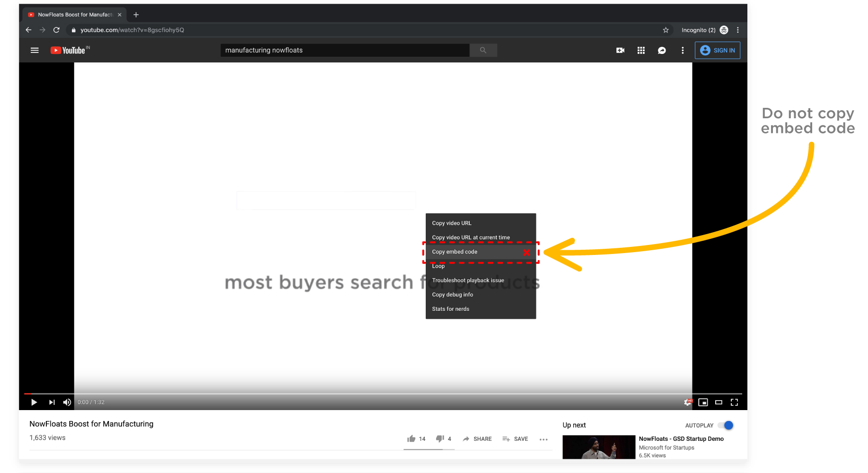Screen dimensions: 868x473
Task: Toggle the AUTOPLAY switch
Action: (x=726, y=425)
